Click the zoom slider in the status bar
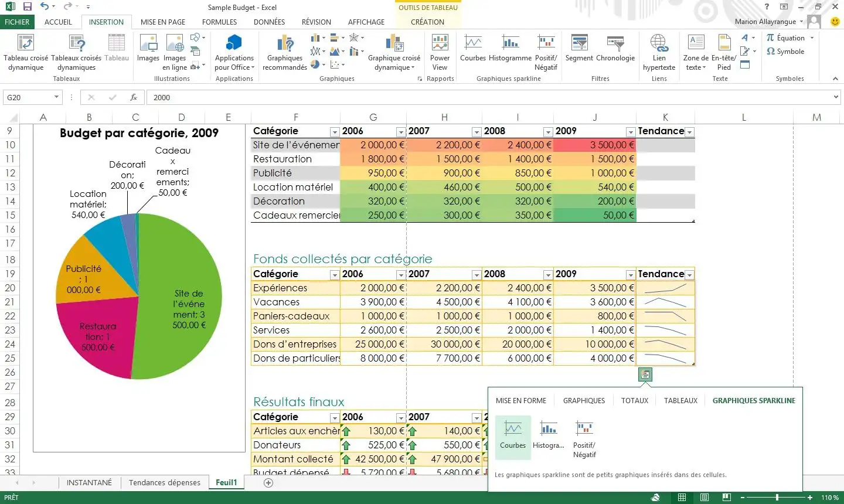The width and height of the screenshot is (844, 504). (777, 498)
